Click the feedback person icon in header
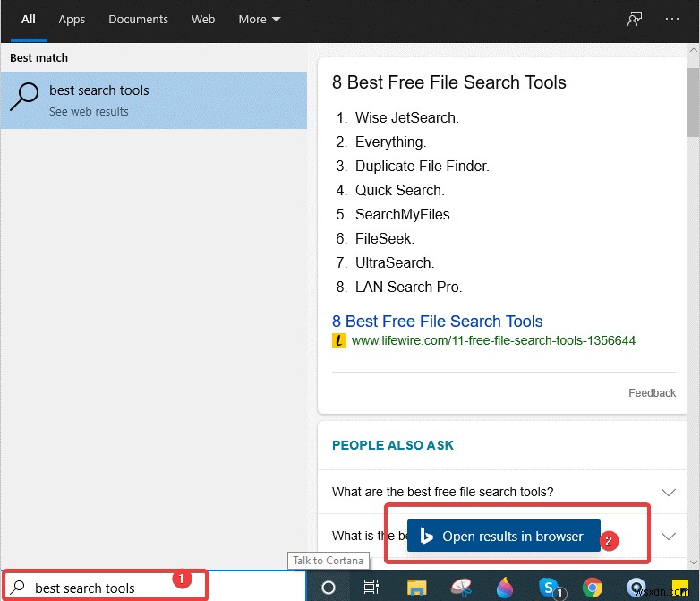Image resolution: width=700 pixels, height=601 pixels. [x=634, y=19]
